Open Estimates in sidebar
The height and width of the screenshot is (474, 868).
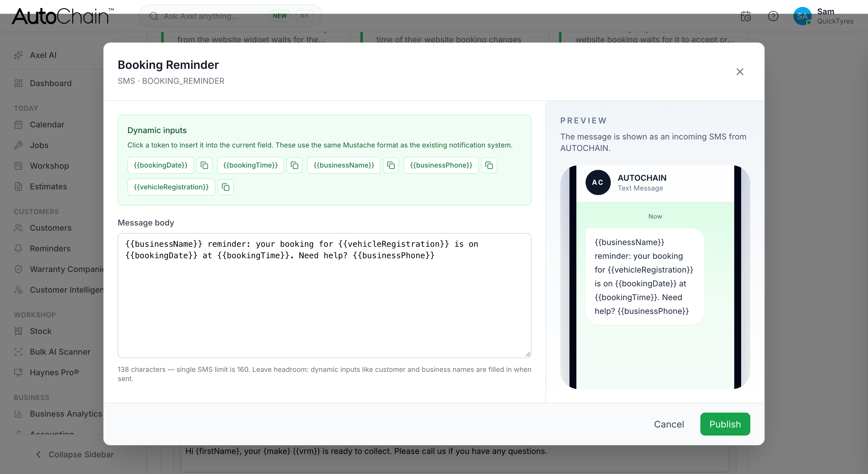[40, 187]
